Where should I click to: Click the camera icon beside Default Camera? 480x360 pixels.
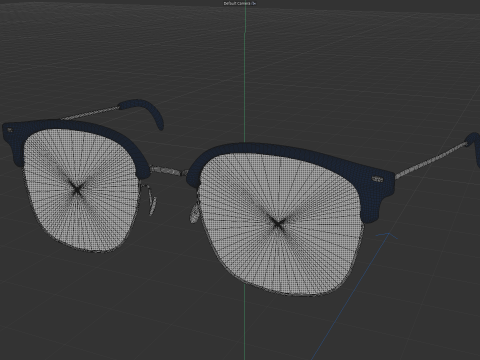(254, 3)
